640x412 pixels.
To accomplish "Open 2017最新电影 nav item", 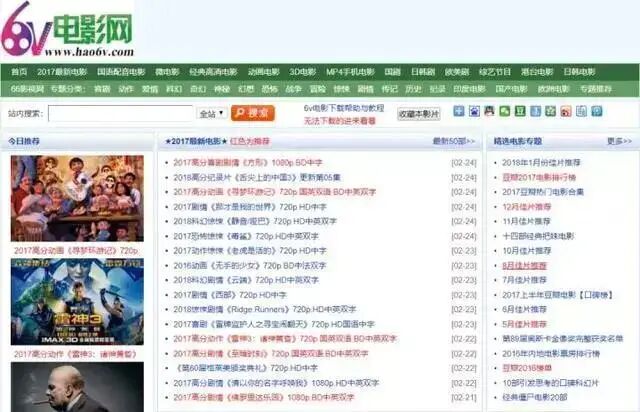I will pyautogui.click(x=62, y=72).
